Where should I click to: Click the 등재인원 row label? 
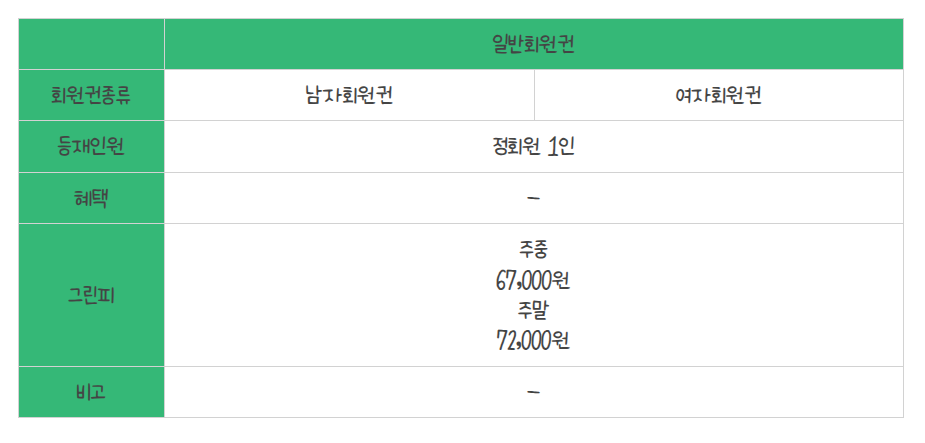91,147
